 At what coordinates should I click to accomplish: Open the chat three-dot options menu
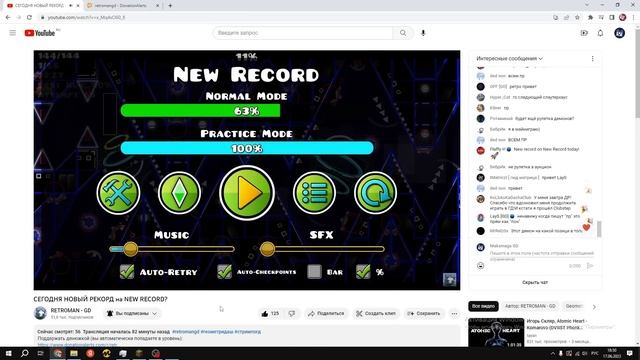pos(593,59)
